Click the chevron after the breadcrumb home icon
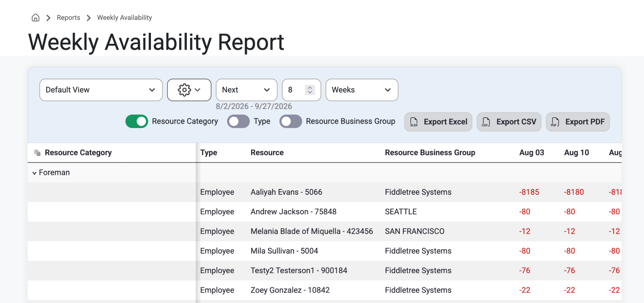The width and height of the screenshot is (644, 303). (48, 18)
